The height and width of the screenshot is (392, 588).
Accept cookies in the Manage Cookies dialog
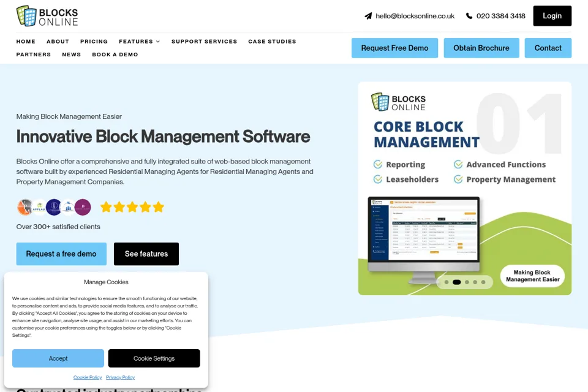click(x=58, y=358)
